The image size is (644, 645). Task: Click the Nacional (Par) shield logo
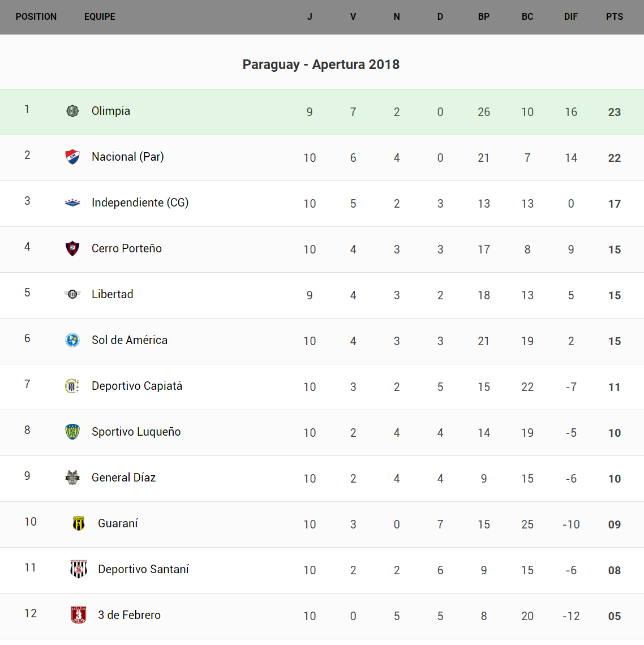(x=72, y=157)
